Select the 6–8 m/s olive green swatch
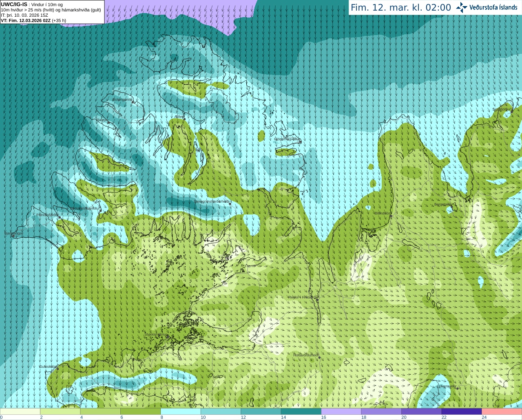 tap(141, 411)
